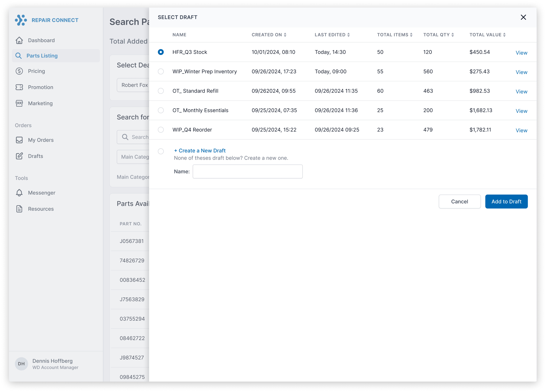The height and width of the screenshot is (392, 546).
Task: Open Messenger bell icon
Action: tap(19, 193)
